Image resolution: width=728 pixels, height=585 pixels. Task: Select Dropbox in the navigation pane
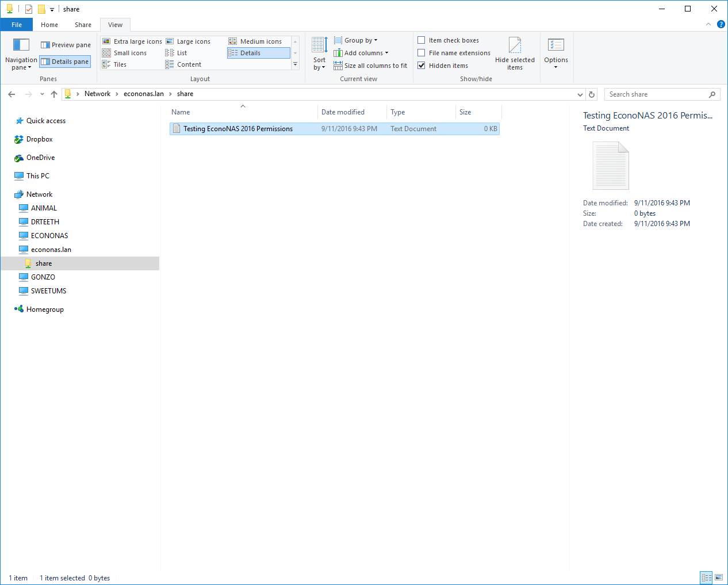(40, 139)
